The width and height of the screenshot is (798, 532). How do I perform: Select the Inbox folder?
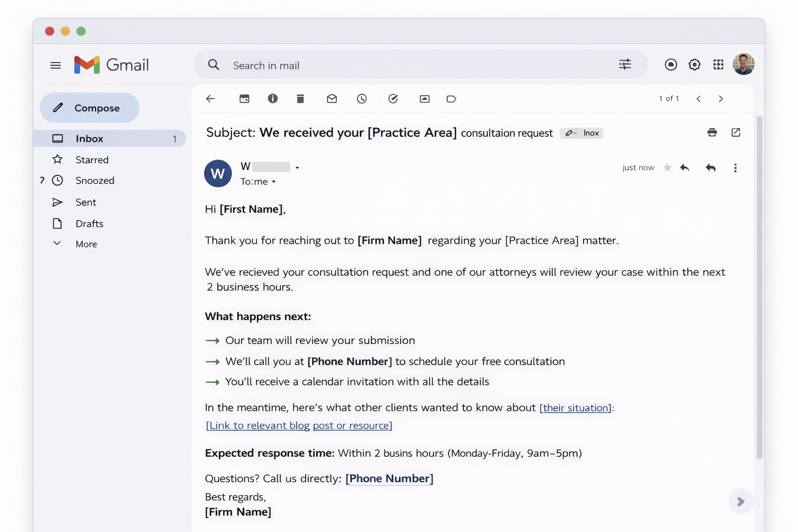tap(89, 138)
